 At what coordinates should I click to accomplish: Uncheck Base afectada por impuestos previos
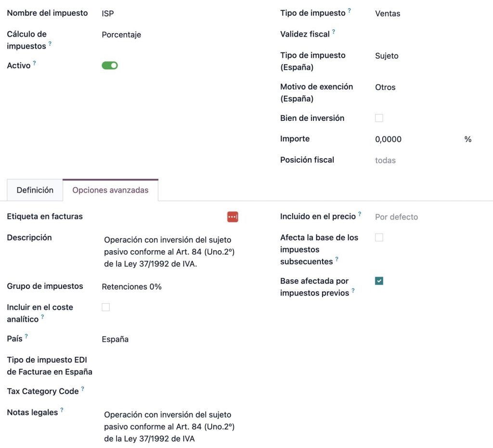pyautogui.click(x=379, y=281)
